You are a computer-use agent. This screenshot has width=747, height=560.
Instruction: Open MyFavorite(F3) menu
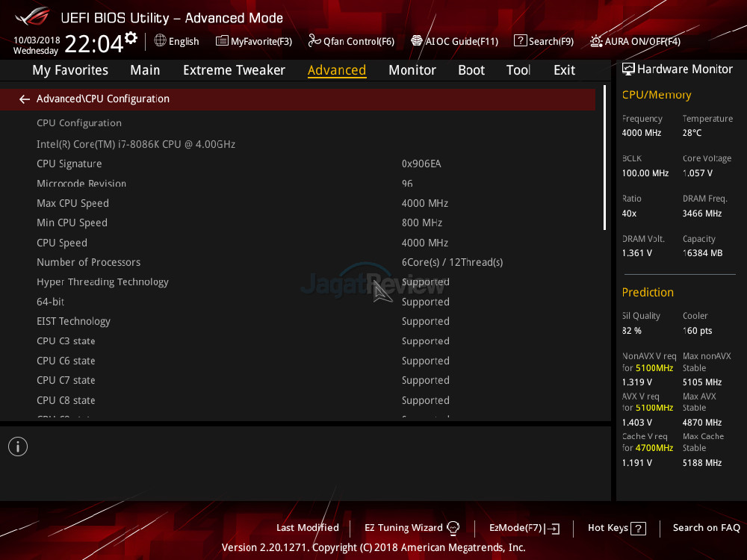261,41
